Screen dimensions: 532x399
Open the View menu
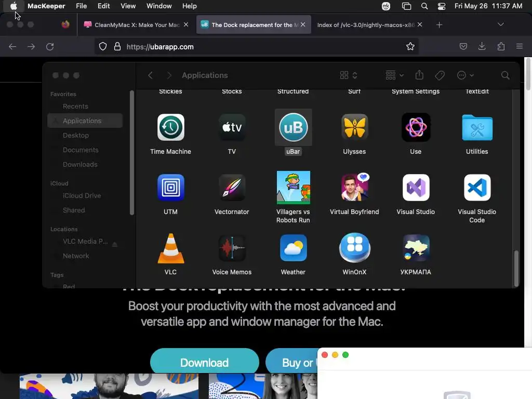(x=128, y=6)
